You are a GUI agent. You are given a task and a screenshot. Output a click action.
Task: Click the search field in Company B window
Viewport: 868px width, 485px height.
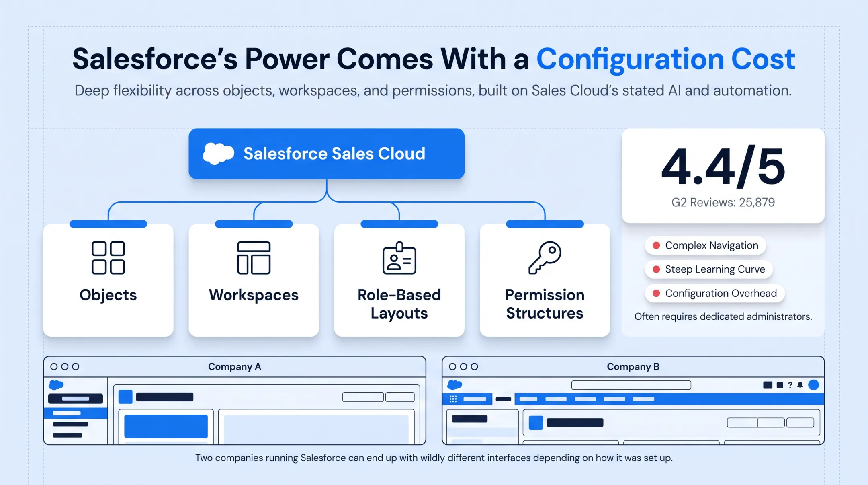pyautogui.click(x=631, y=385)
